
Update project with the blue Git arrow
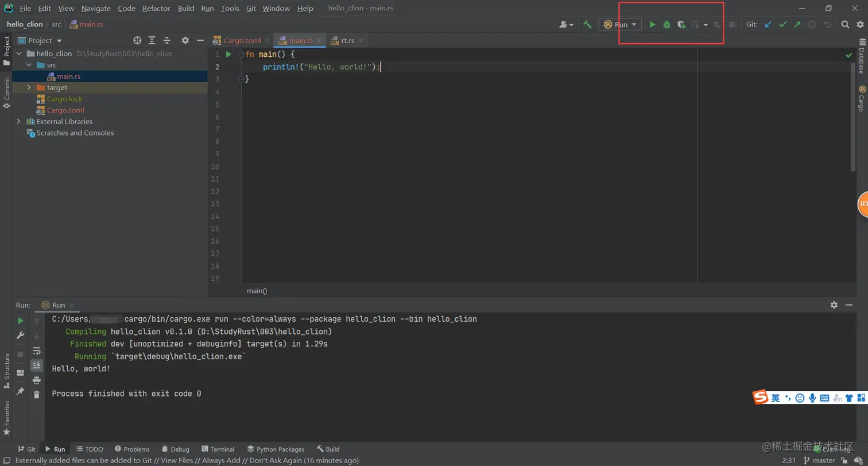pos(768,25)
